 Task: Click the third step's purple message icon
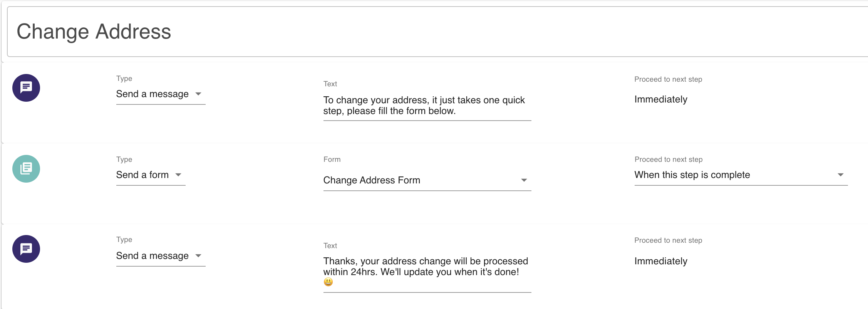click(26, 249)
